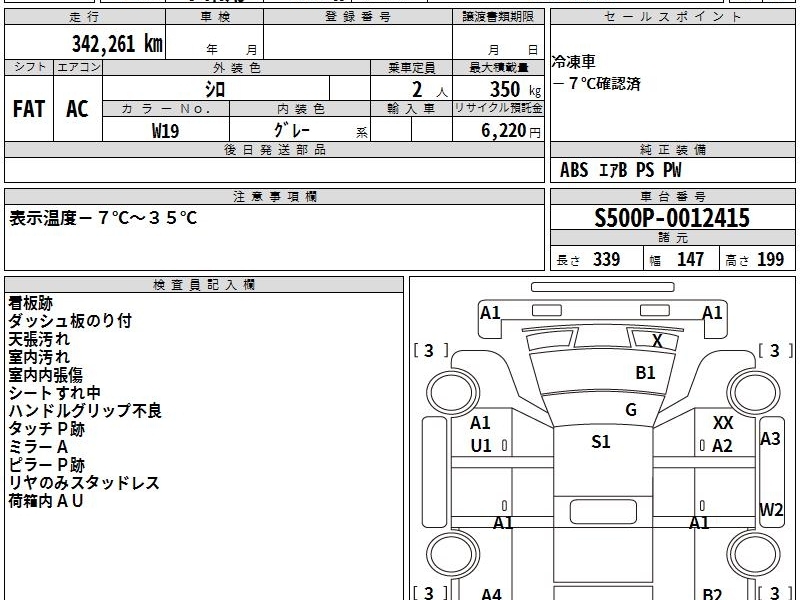This screenshot has height=600, width=800.
Task: Click the エアコン header label
Action: click(x=78, y=67)
